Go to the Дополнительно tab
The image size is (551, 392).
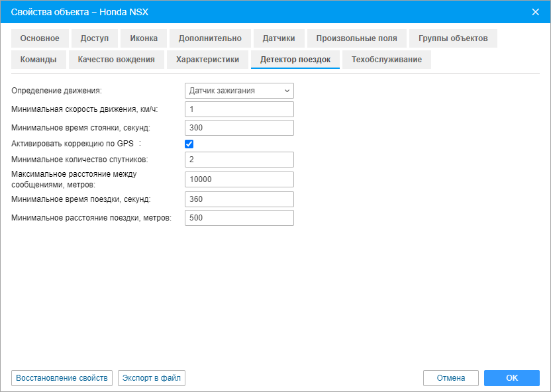210,38
